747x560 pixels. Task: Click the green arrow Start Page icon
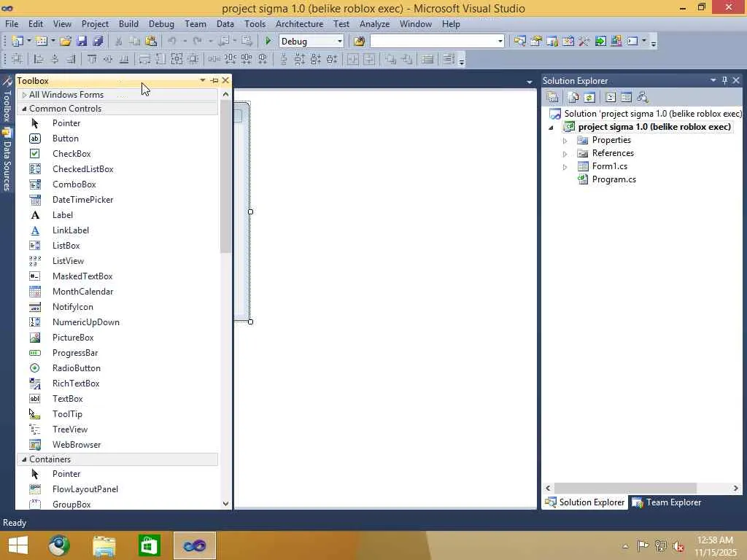tap(600, 41)
